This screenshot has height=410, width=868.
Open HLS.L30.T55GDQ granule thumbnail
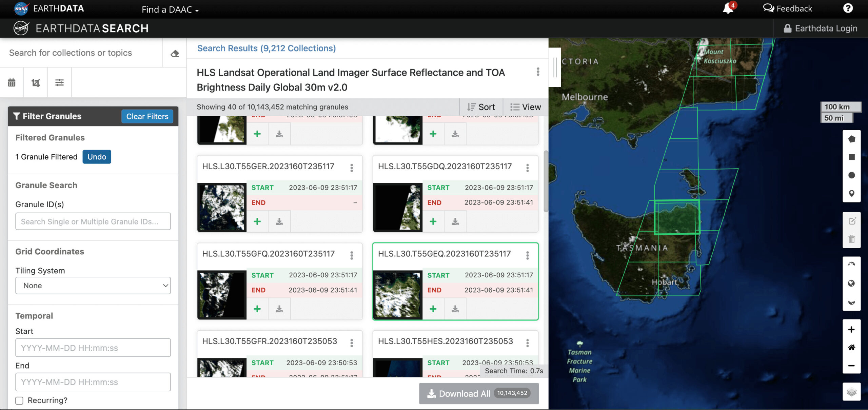398,208
